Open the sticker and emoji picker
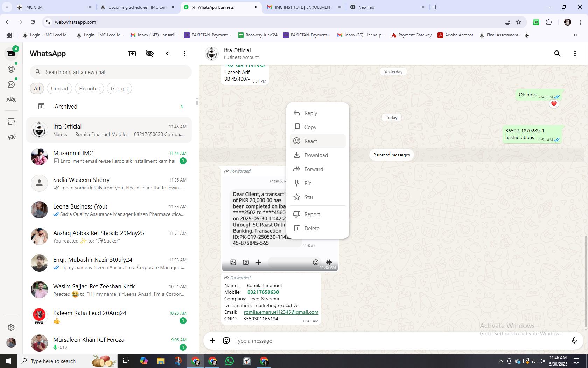This screenshot has height=368, width=588. point(226,341)
